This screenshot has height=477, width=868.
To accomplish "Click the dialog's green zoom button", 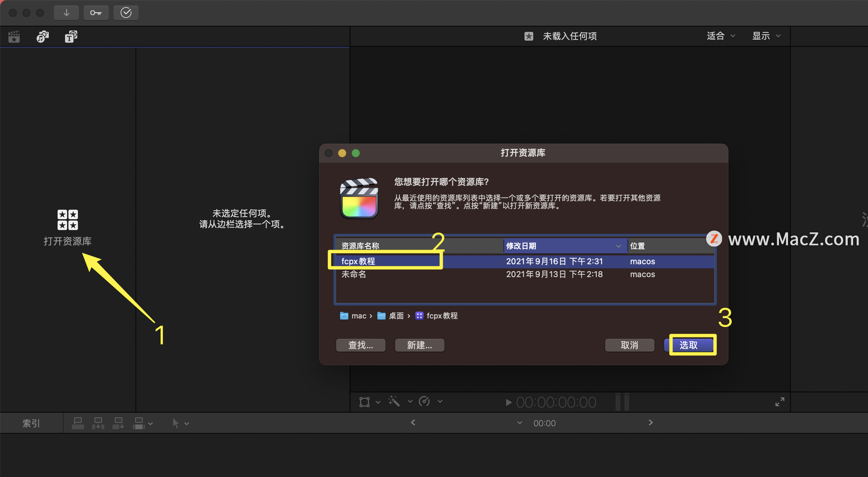I will tap(356, 153).
